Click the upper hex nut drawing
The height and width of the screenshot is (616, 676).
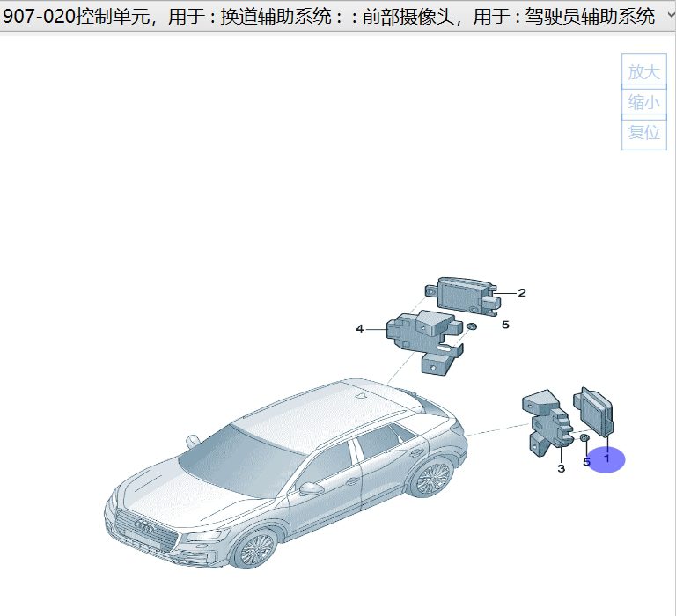click(x=473, y=326)
